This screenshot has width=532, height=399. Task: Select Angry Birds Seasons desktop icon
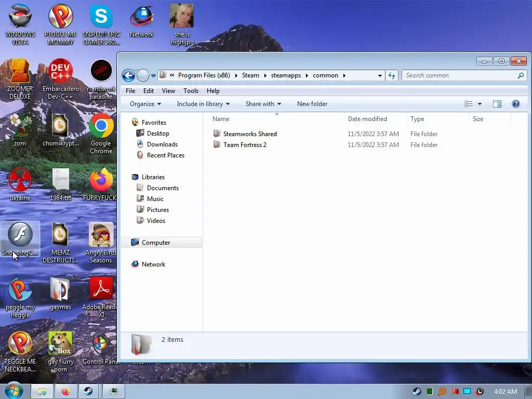100,243
